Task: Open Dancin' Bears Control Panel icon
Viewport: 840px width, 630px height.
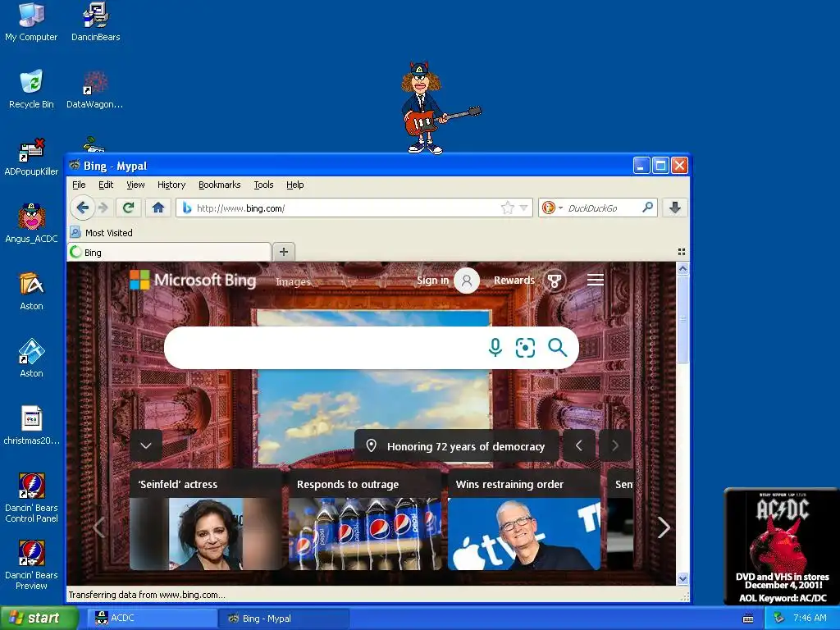Action: [31, 498]
